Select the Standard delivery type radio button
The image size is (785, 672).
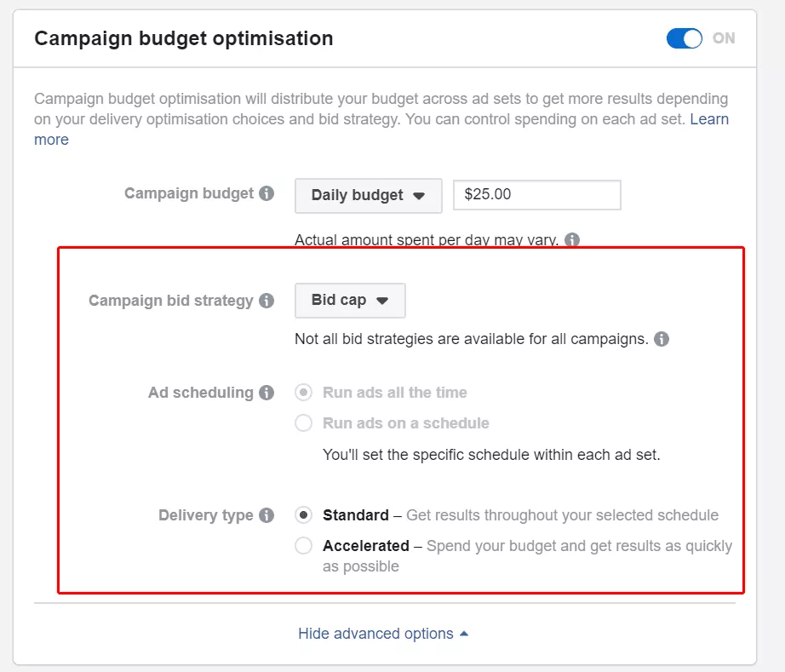tap(303, 515)
